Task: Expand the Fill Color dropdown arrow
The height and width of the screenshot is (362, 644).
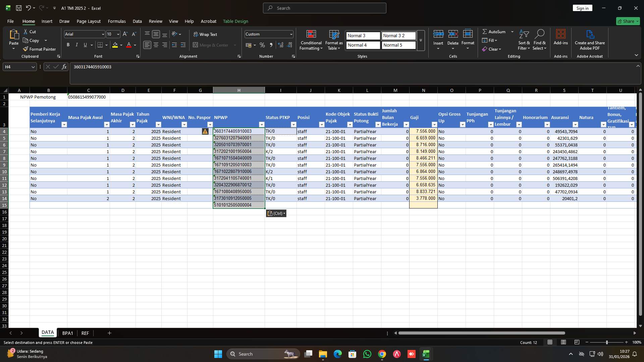Action: [121, 45]
